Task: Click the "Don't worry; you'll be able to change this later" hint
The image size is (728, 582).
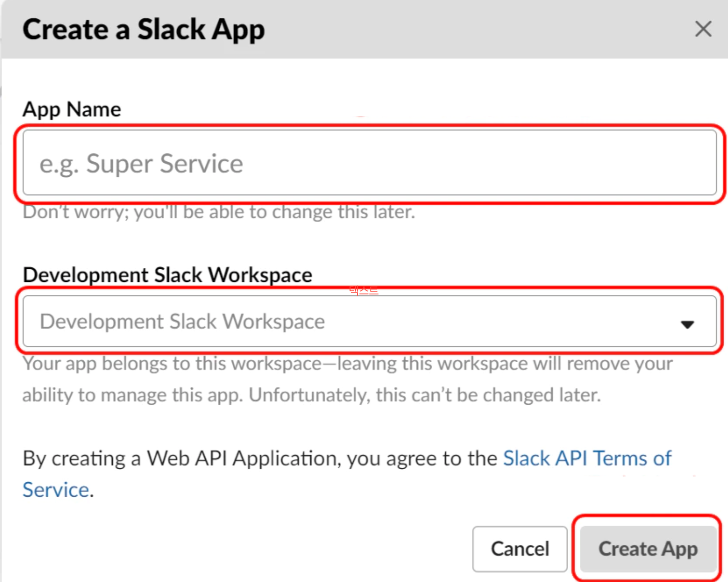Action: click(219, 212)
